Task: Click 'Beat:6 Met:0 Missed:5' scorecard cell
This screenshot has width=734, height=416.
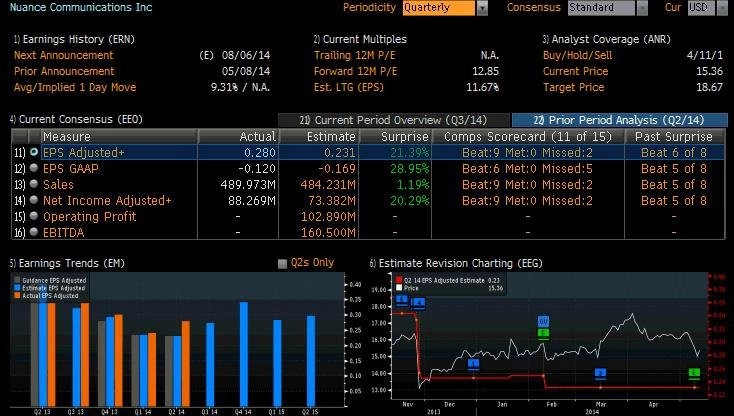Action: [527, 168]
